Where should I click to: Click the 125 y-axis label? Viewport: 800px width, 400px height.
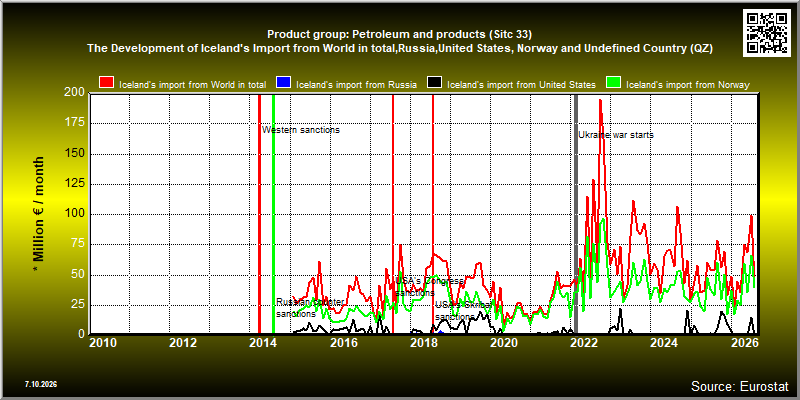pos(76,184)
